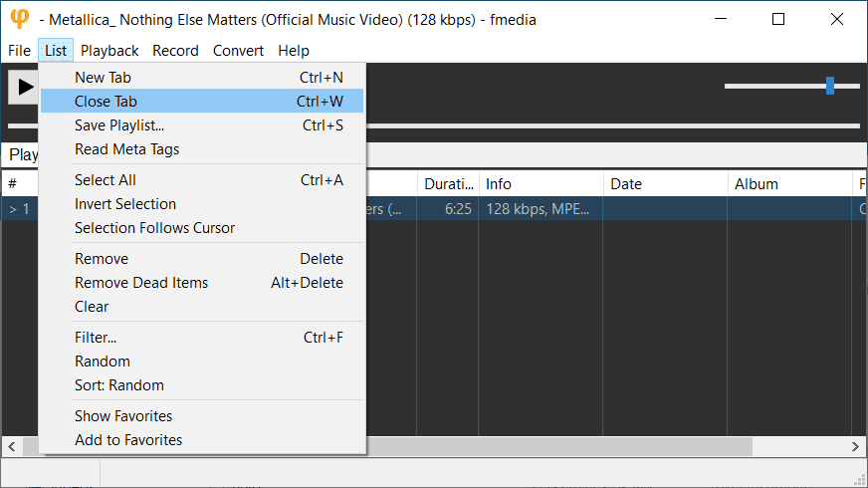Minimize the fmedia window
The width and height of the screenshot is (868, 488).
[721, 19]
